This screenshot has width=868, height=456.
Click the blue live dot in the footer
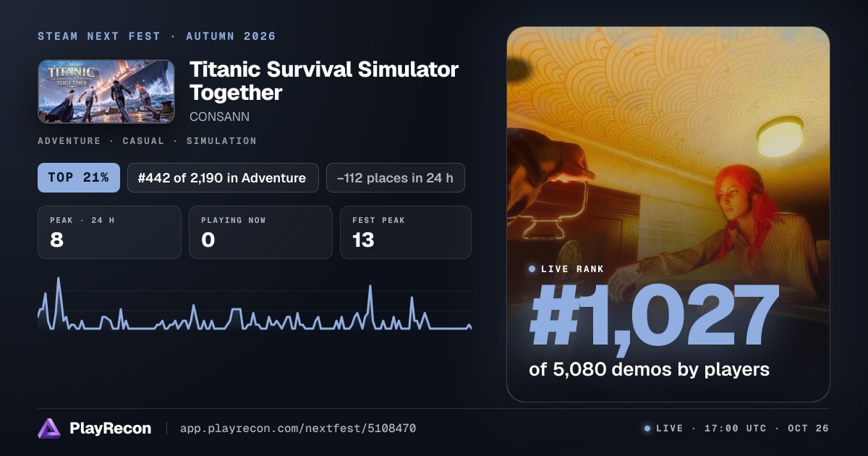pyautogui.click(x=647, y=428)
